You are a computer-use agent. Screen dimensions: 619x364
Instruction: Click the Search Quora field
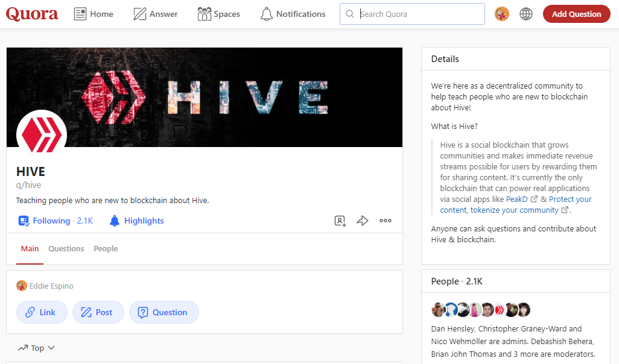[x=412, y=14]
